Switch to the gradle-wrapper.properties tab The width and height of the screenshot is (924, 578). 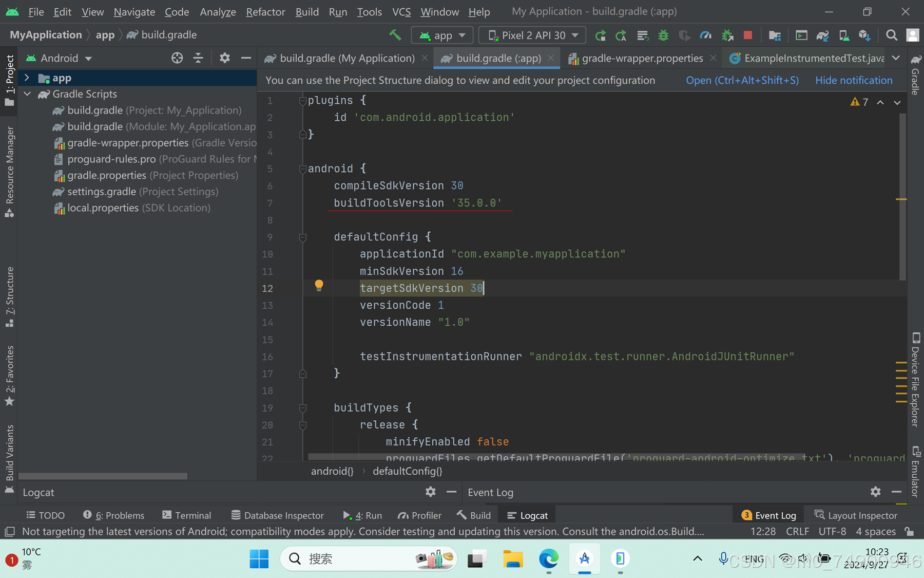641,58
